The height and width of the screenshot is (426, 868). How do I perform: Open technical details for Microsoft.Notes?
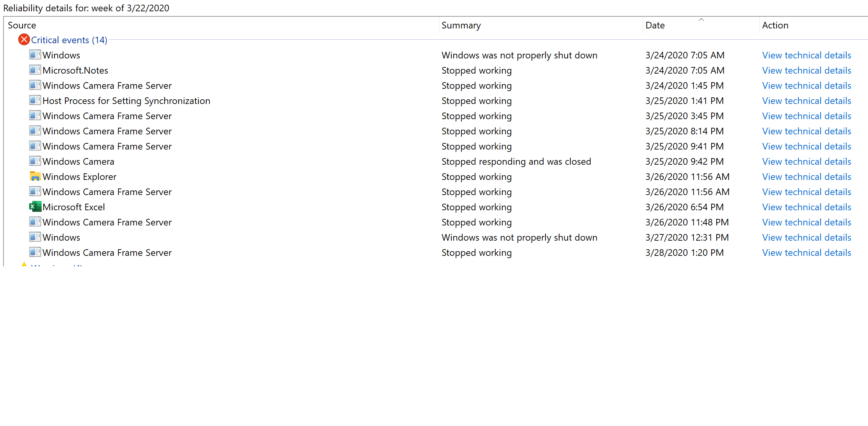coord(807,70)
